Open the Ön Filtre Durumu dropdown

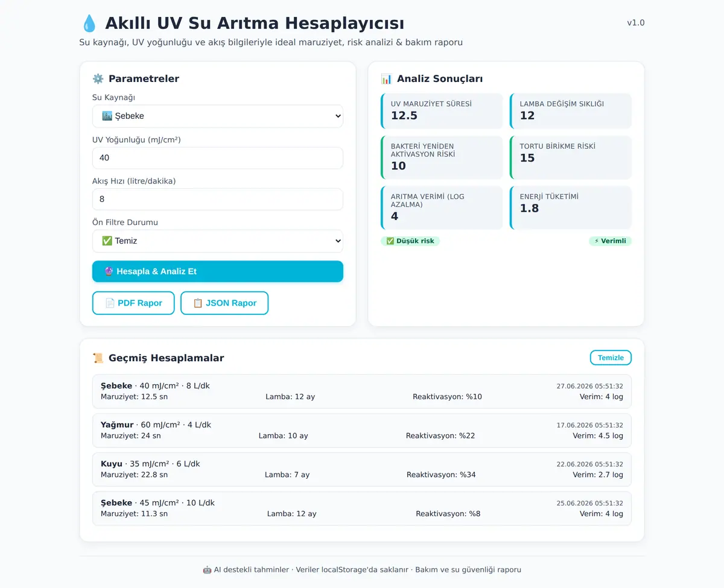tap(218, 241)
